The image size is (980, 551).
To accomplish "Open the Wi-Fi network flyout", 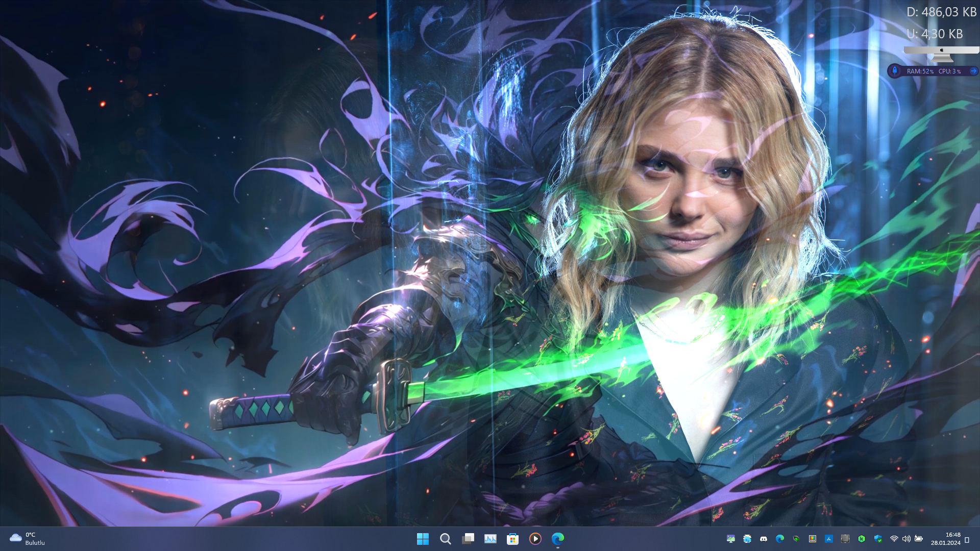I will click(894, 539).
